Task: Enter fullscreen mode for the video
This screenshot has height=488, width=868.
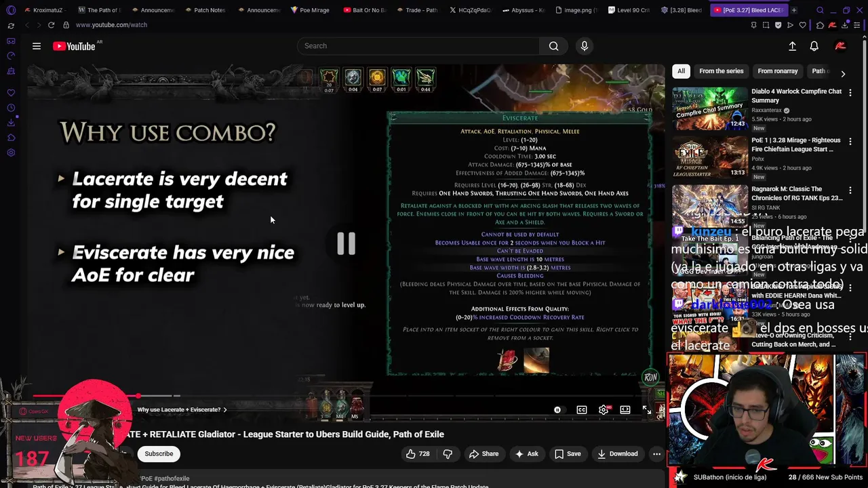Action: 647,410
